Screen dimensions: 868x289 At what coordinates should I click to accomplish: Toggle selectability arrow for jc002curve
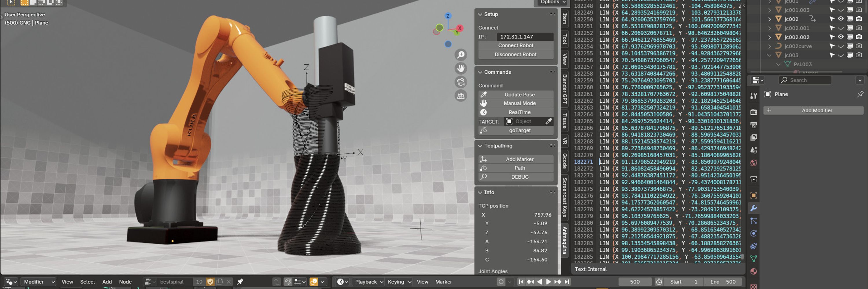[832, 46]
